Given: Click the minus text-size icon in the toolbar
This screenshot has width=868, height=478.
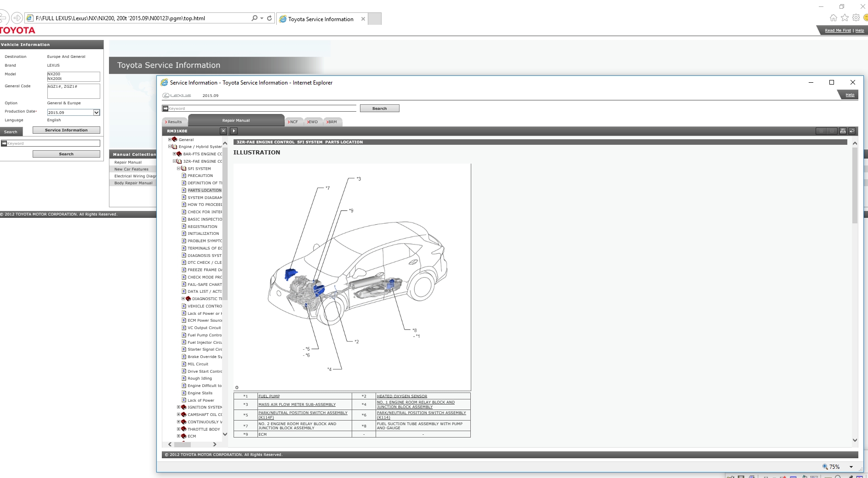Looking at the screenshot, I should click(x=832, y=131).
